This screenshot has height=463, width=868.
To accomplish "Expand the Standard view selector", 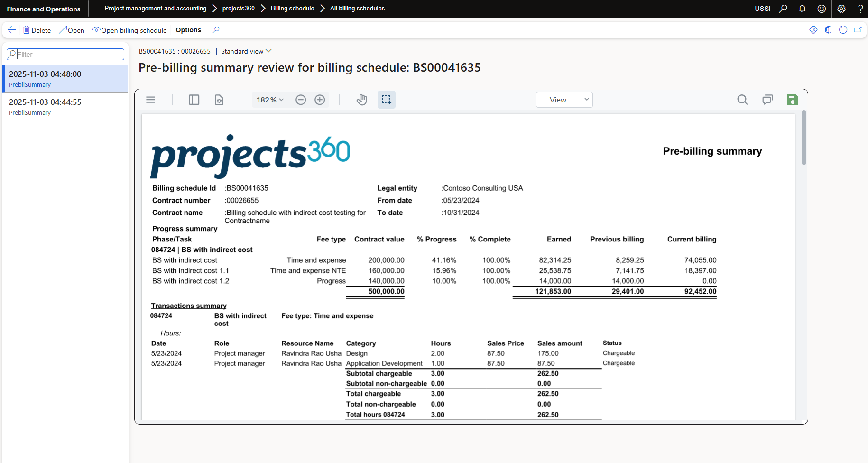I will point(246,51).
